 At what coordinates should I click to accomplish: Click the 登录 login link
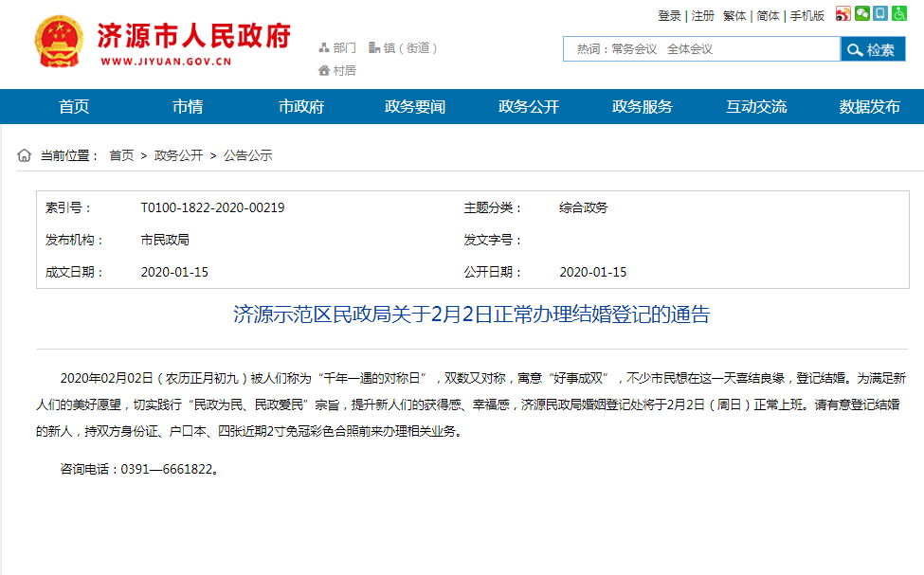pyautogui.click(x=669, y=15)
